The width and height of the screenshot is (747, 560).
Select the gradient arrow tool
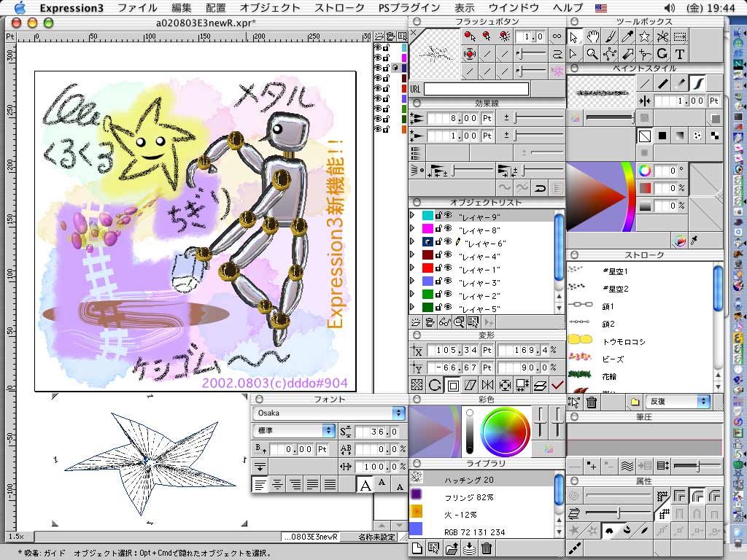627,54
